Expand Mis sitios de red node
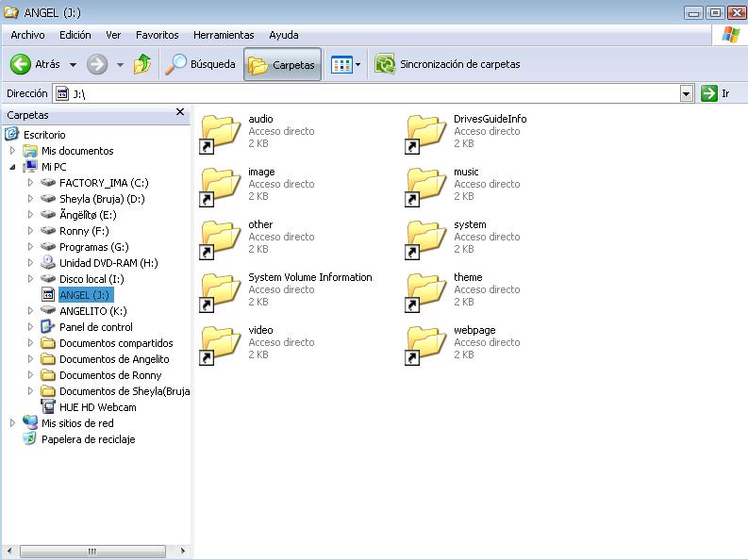Viewport: 748px width, 560px height. point(12,423)
